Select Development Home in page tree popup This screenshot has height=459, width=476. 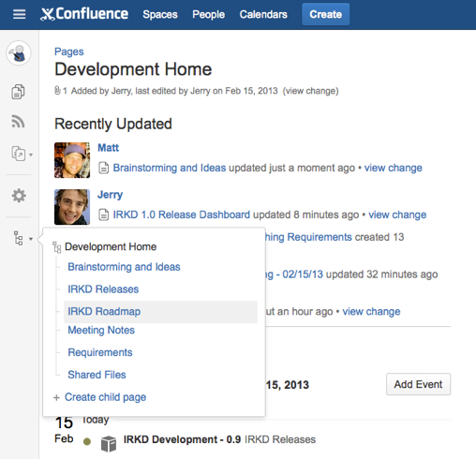(x=111, y=246)
